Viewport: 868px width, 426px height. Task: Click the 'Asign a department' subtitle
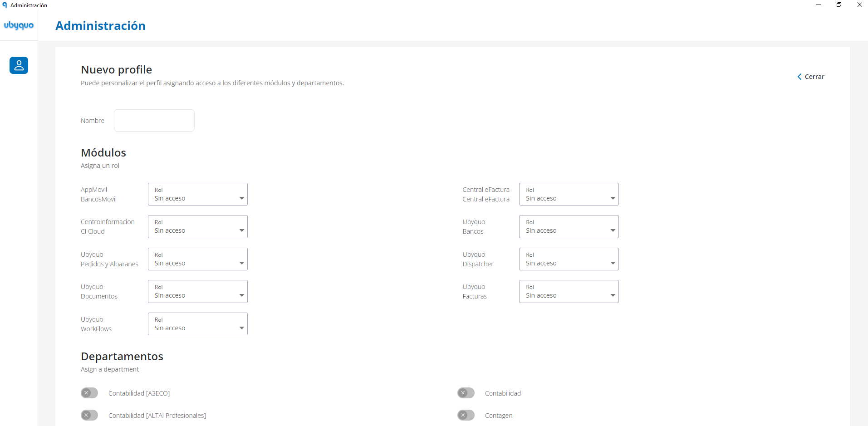click(x=110, y=369)
